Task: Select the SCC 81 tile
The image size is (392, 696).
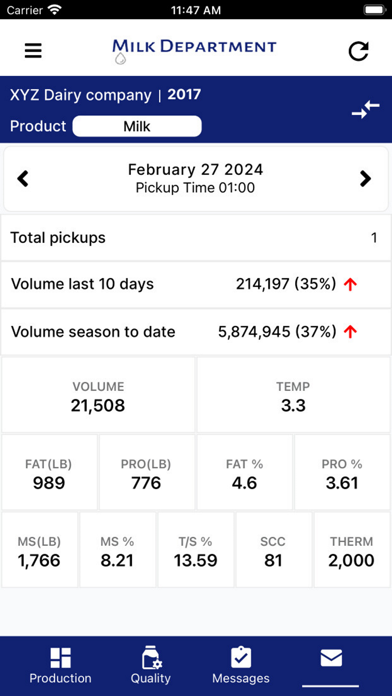Action: (x=273, y=550)
